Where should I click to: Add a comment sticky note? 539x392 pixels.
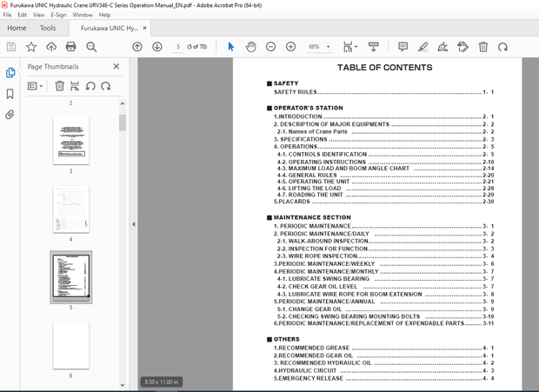tap(403, 47)
